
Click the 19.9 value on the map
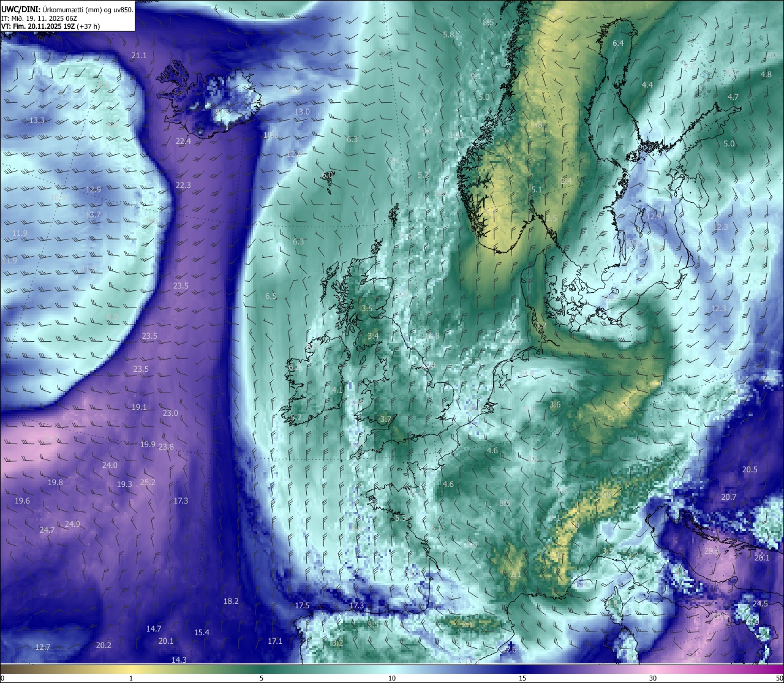(148, 445)
